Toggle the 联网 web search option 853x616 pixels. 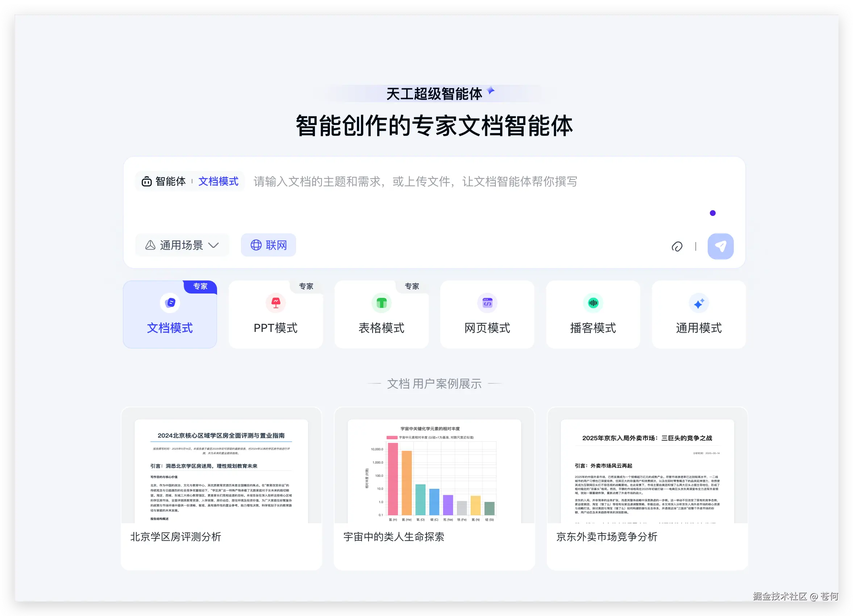coord(268,245)
